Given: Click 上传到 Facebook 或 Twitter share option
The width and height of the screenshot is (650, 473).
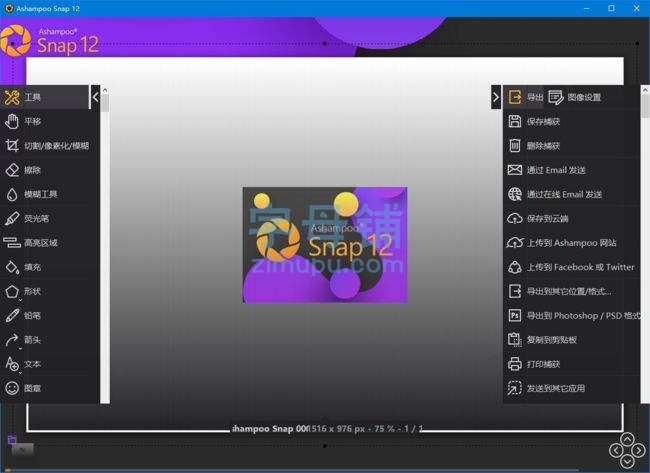Looking at the screenshot, I should pyautogui.click(x=572, y=267).
